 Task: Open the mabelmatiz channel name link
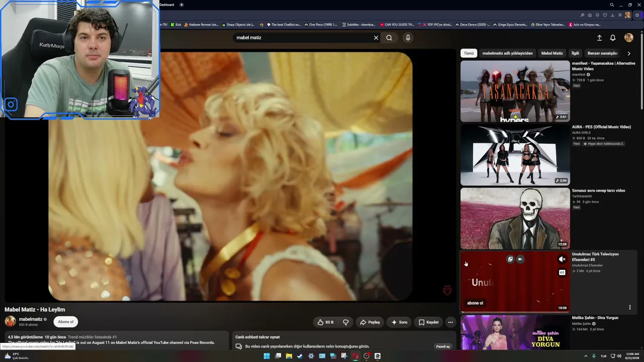(31, 319)
